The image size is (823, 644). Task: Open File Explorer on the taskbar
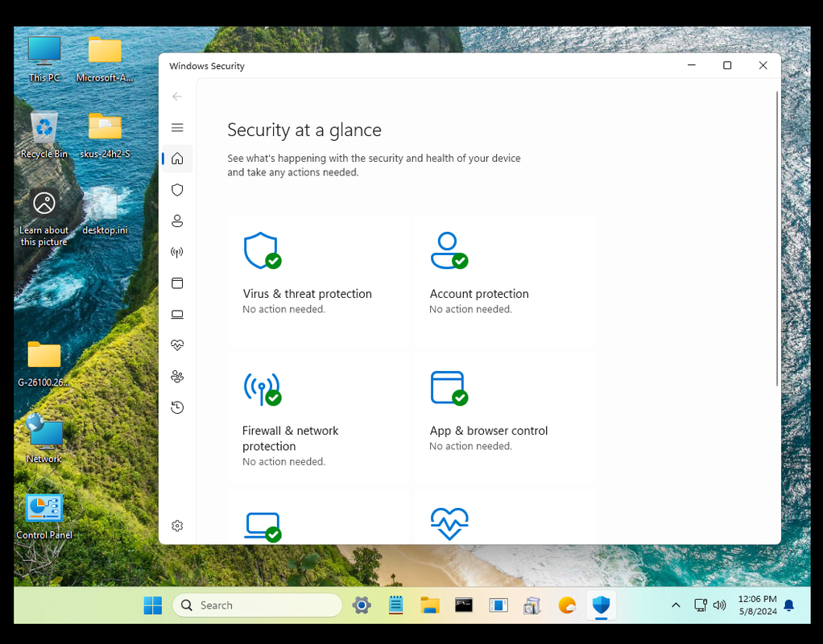430,605
